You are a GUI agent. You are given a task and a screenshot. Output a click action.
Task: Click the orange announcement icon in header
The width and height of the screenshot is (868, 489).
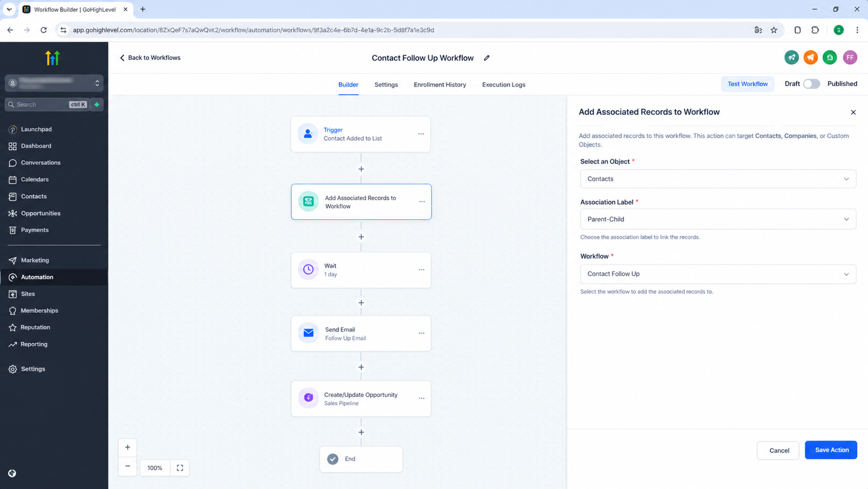click(x=810, y=58)
